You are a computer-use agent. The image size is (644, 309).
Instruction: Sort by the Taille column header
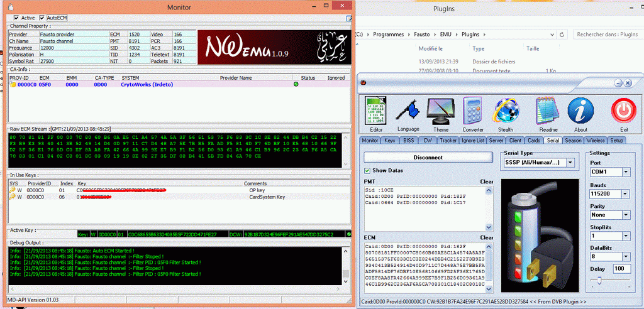coord(533,48)
